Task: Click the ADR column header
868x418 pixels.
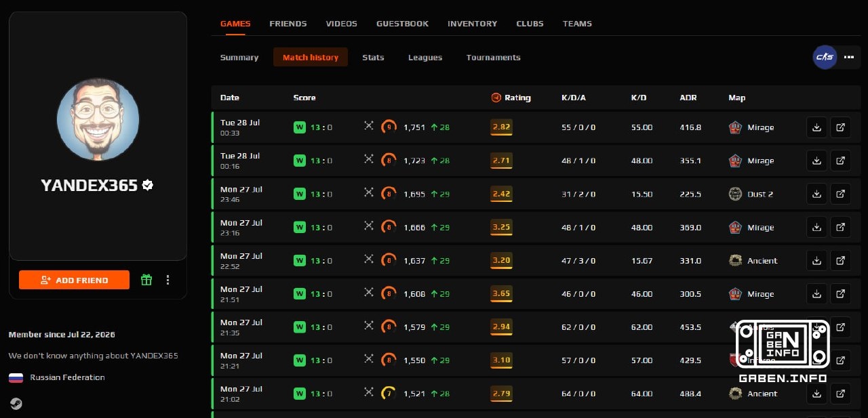Action: 688,98
